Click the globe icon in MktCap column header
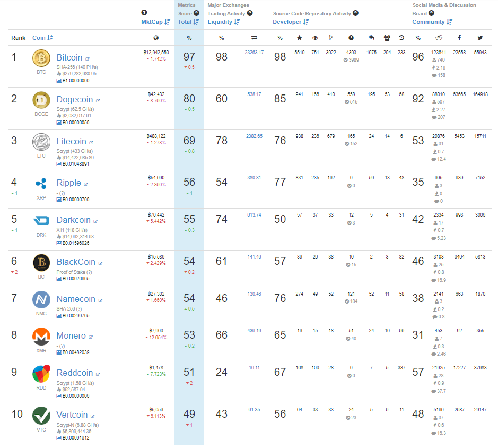Image resolution: width=498 pixels, height=448 pixels. pyautogui.click(x=156, y=38)
